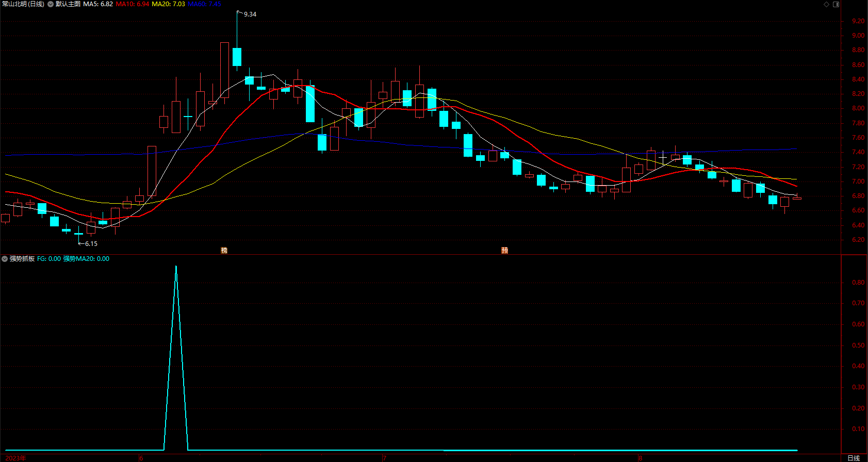Click the 9.20 price axis label
The image size is (868, 462).
pyautogui.click(x=858, y=21)
